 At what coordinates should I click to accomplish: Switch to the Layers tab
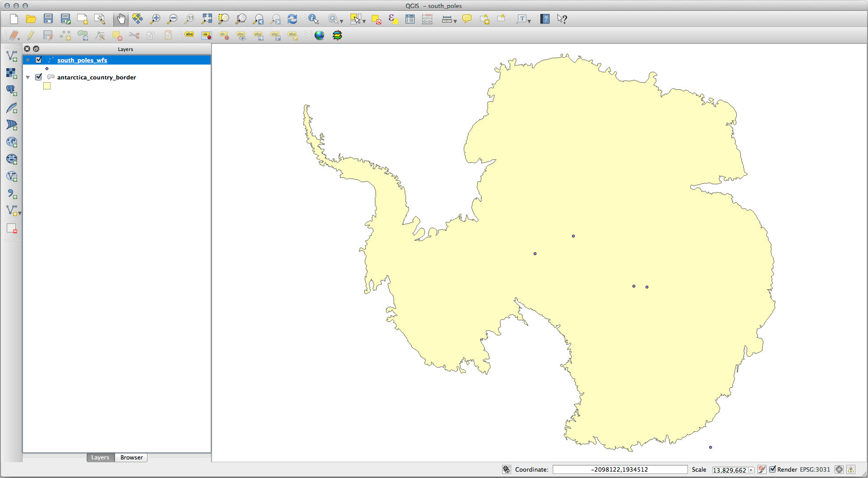pos(100,457)
